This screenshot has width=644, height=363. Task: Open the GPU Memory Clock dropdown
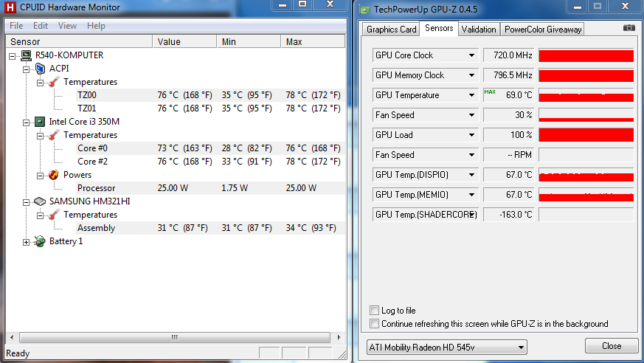471,75
